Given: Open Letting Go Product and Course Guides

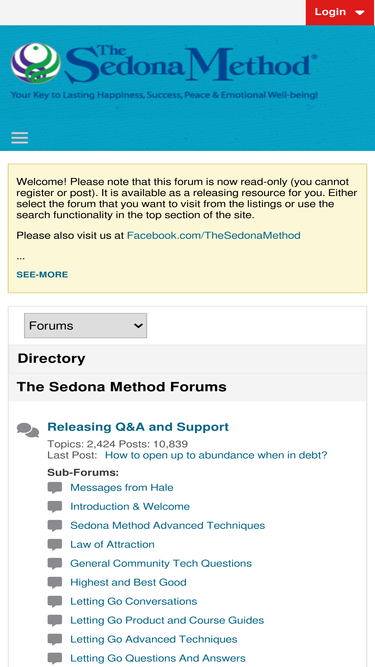Looking at the screenshot, I should point(167,620).
